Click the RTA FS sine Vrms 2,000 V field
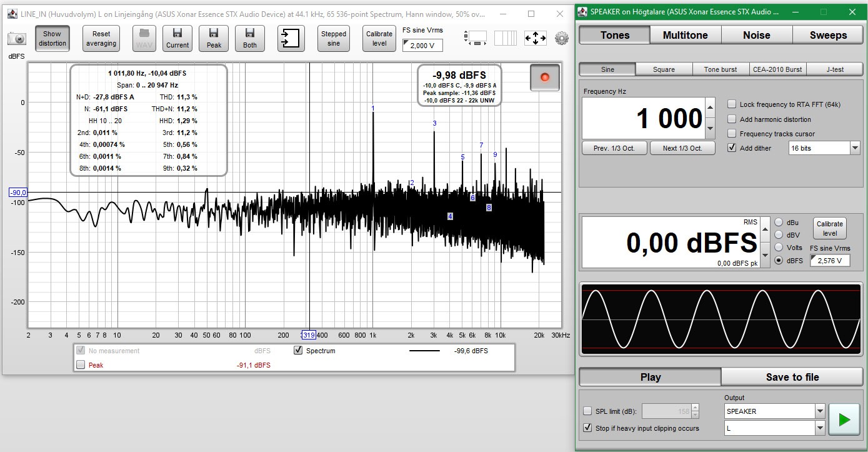868x452 pixels. 422,45
